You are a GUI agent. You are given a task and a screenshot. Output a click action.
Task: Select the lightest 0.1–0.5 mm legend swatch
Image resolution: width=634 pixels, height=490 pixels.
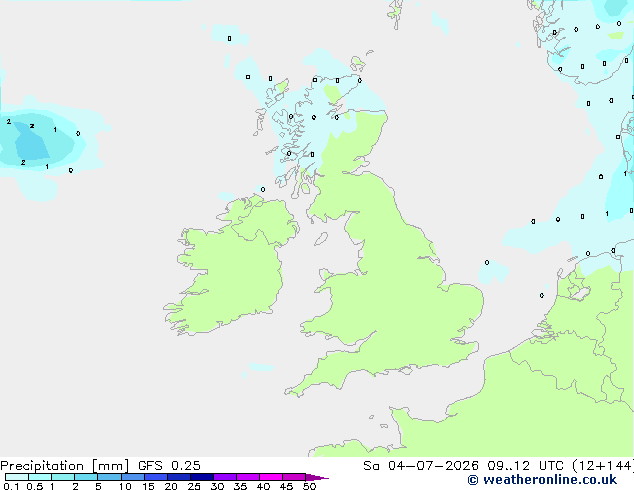[17, 477]
